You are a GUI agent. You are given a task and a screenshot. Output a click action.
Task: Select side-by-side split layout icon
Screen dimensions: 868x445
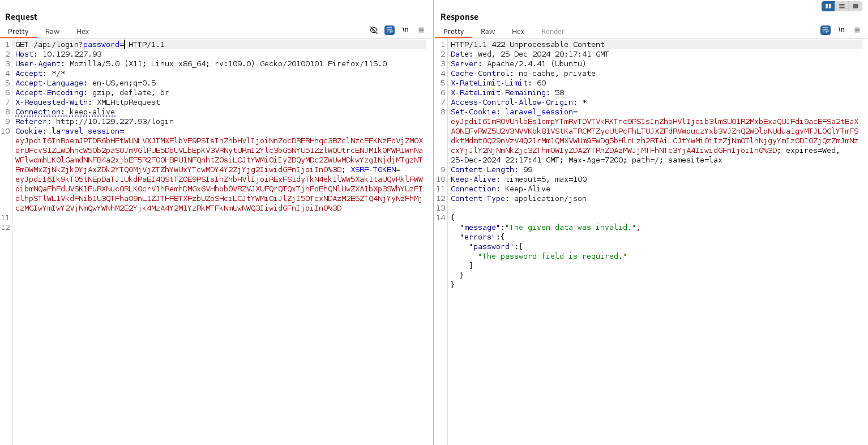[x=828, y=6]
